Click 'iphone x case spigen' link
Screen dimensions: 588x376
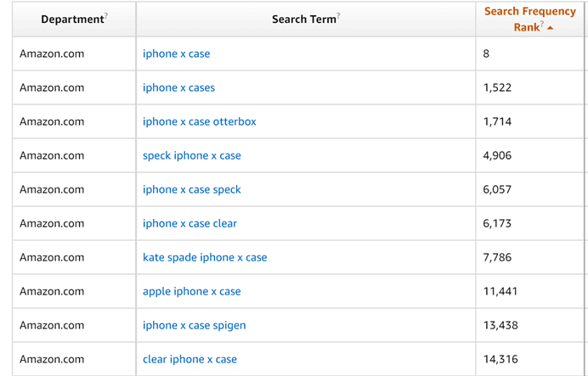click(194, 325)
